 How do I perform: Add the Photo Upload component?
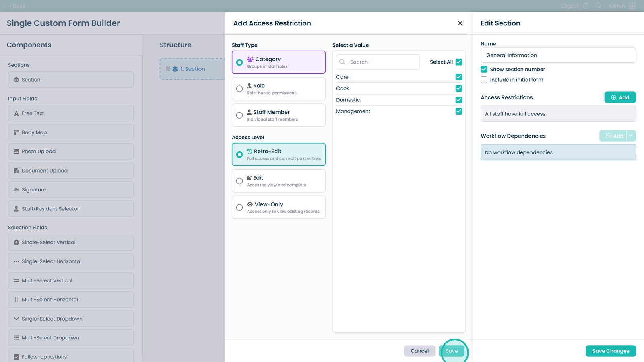coord(70,152)
